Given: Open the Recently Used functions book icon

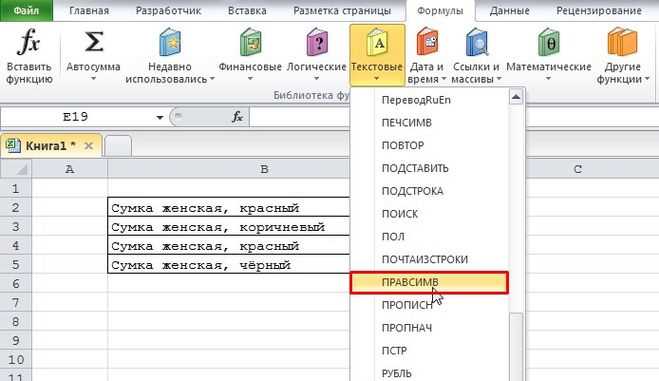Looking at the screenshot, I should [x=170, y=42].
